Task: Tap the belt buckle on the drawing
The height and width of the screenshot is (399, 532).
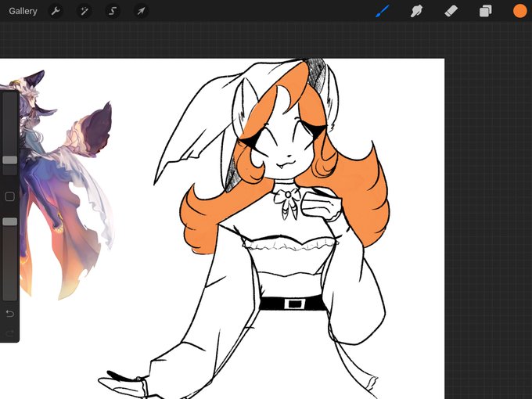Action: [294, 304]
